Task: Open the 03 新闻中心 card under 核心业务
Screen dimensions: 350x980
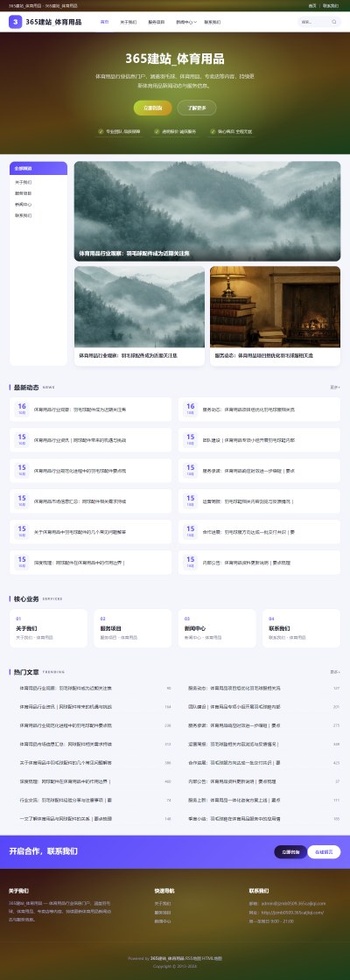Action: (x=217, y=628)
